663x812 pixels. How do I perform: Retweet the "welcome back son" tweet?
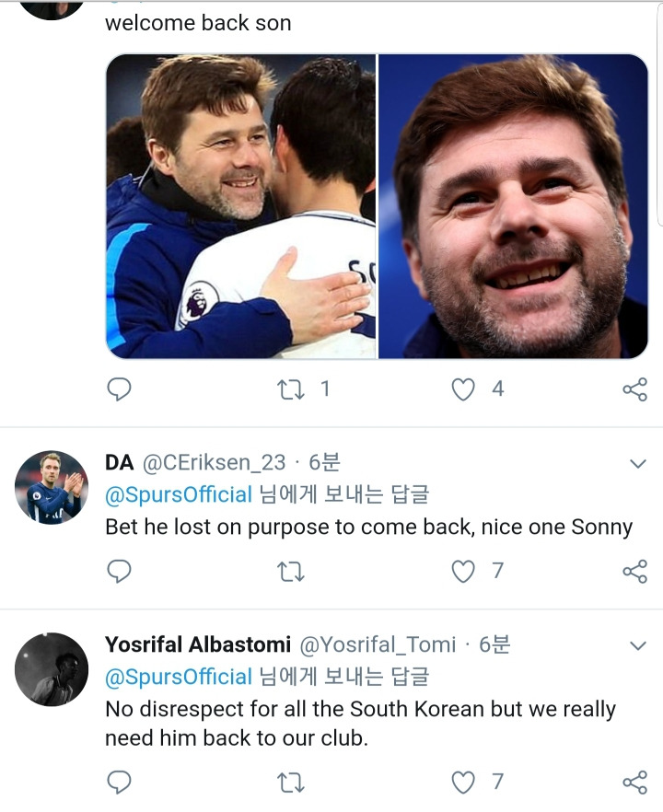[289, 389]
